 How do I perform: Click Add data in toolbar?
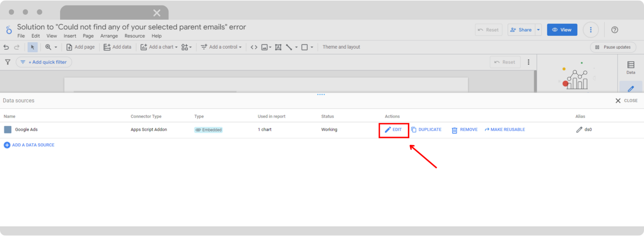click(x=118, y=47)
